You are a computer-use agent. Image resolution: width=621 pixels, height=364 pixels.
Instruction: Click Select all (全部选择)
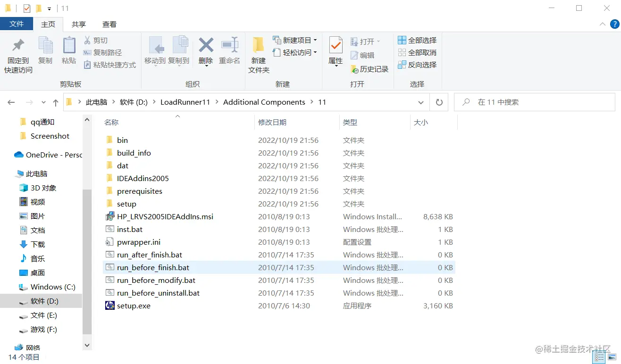click(x=418, y=41)
